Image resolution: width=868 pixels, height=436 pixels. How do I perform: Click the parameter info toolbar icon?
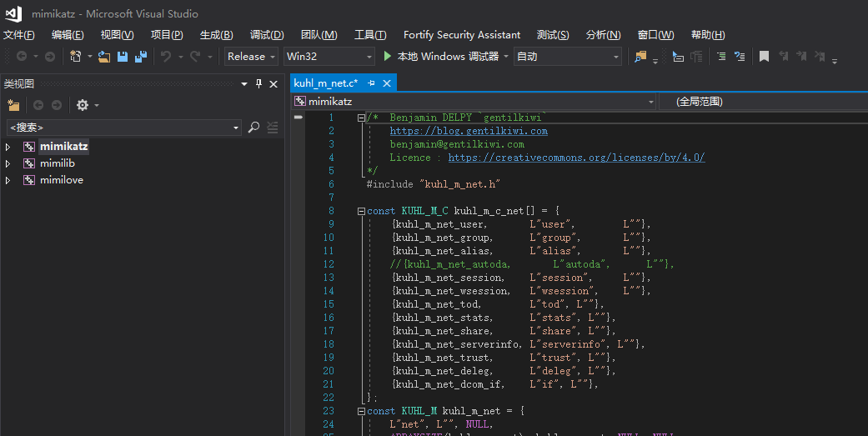pyautogui.click(x=696, y=56)
